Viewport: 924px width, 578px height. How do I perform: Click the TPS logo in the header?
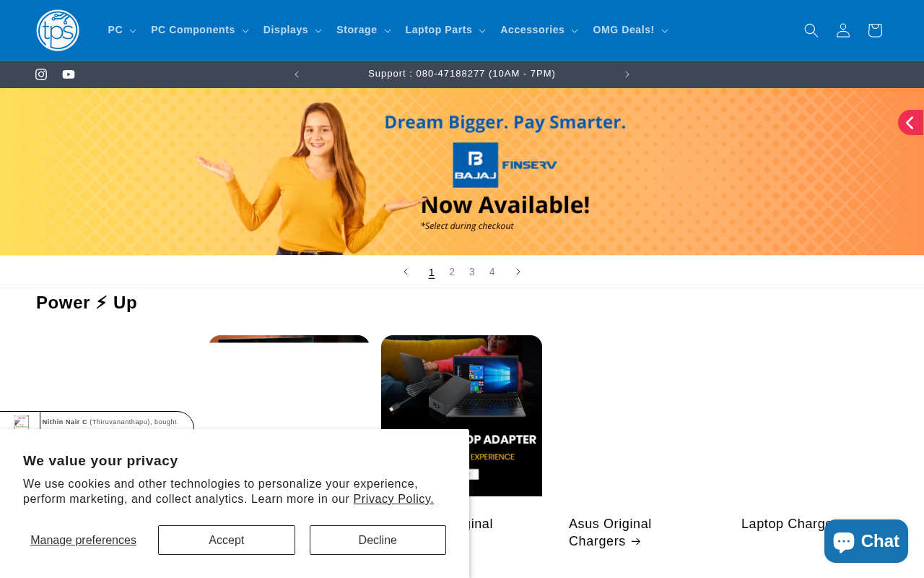point(58,30)
